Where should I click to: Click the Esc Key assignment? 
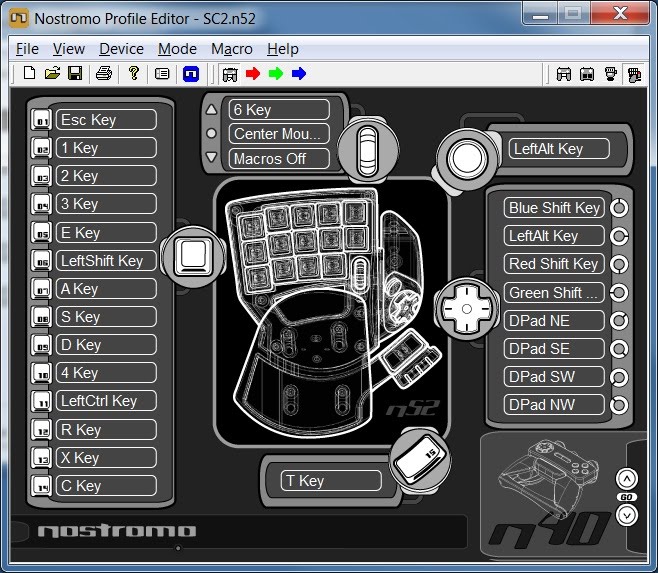[106, 120]
